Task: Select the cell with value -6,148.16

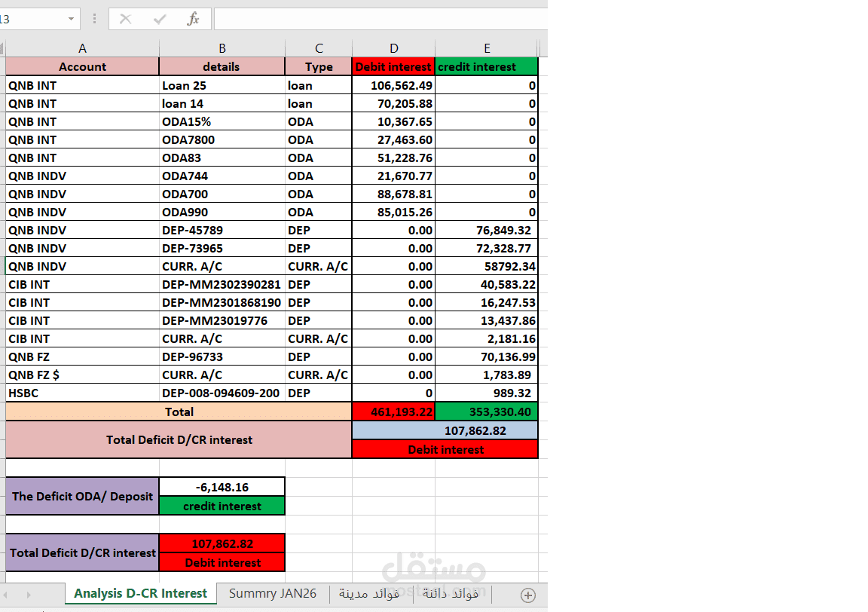Action: [x=222, y=488]
